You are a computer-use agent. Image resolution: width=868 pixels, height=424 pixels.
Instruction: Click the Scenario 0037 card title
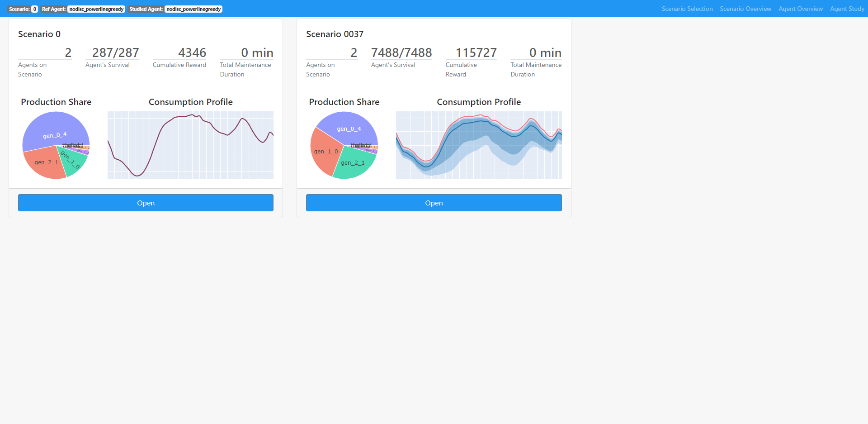point(335,34)
